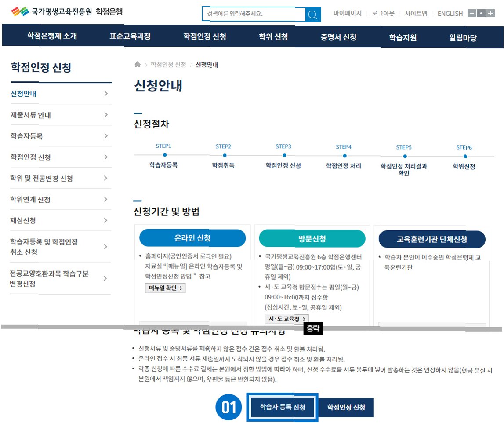Click bottom 학점인정 신청 button
The width and height of the screenshot is (504, 434).
point(346,407)
